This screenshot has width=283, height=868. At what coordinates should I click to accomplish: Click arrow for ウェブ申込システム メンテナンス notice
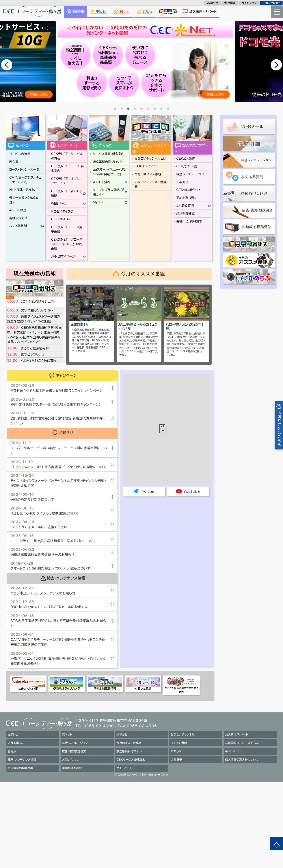point(112,591)
